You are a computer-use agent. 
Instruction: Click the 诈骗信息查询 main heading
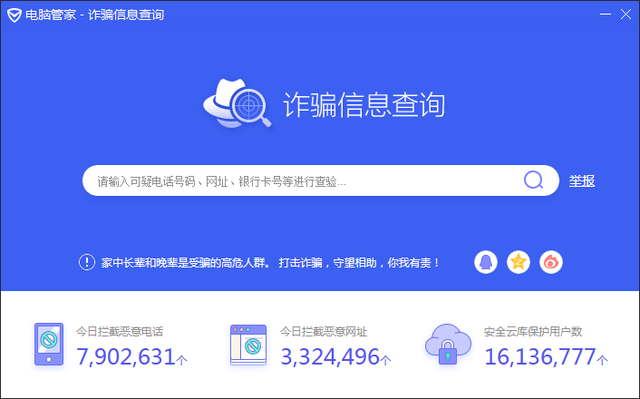pyautogui.click(x=364, y=105)
